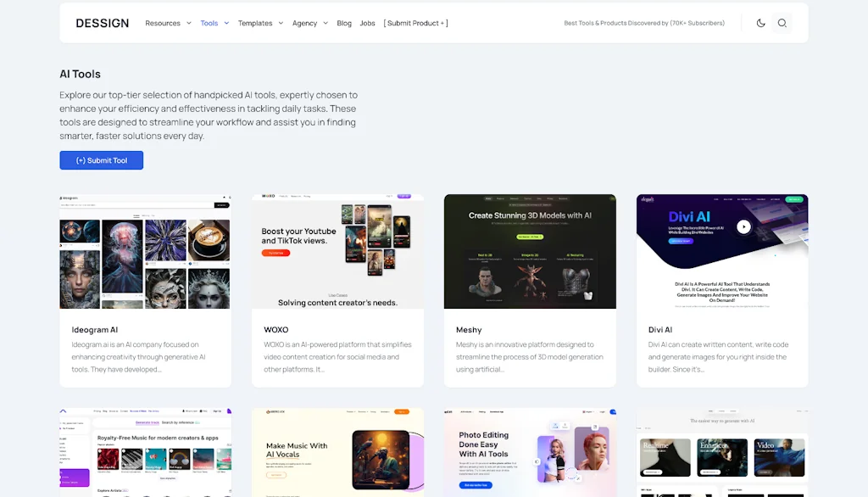Screen dimensions: 868x497
Task: Open the Meshy 3D models thumbnail
Action: tap(530, 252)
